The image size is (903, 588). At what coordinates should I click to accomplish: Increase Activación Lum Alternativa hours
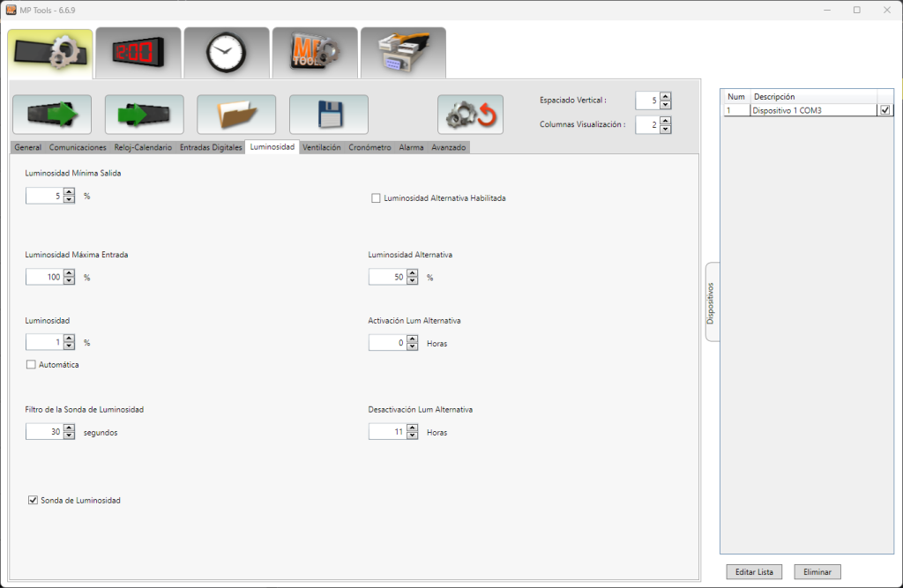pyautogui.click(x=413, y=339)
